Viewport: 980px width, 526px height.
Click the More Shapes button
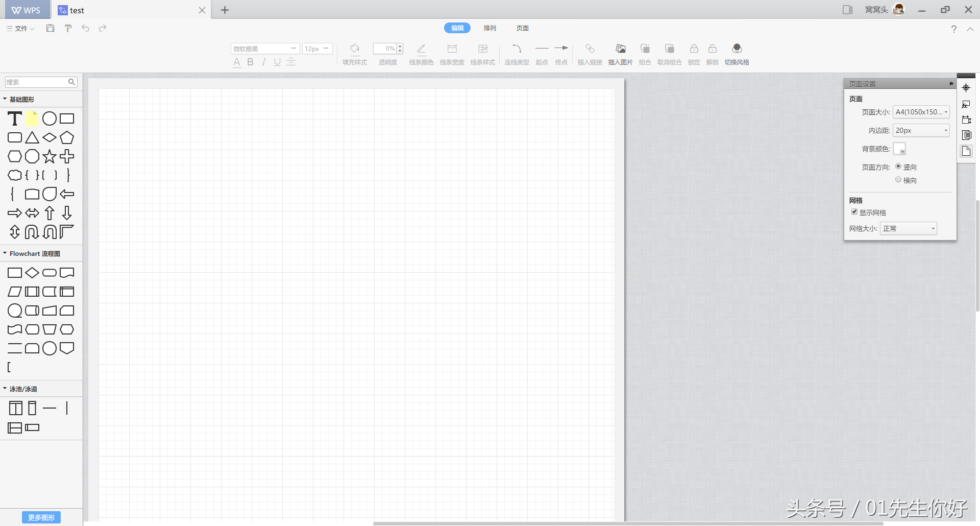pyautogui.click(x=41, y=517)
